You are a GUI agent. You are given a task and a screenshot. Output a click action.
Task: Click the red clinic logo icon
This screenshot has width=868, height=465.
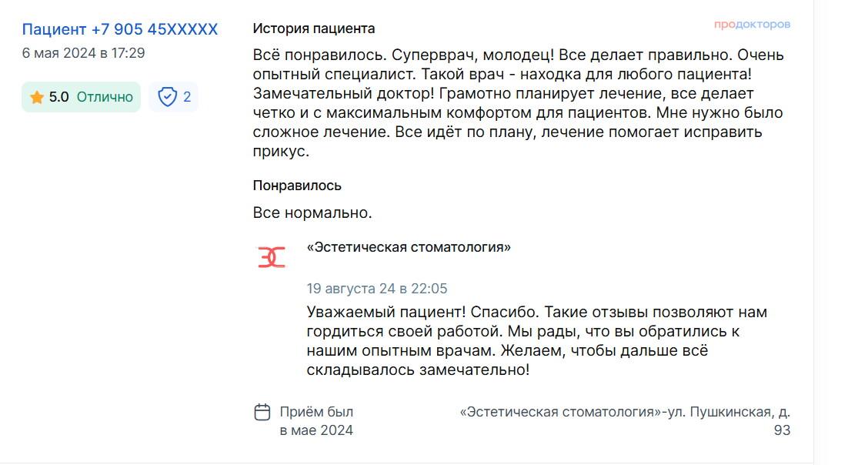[x=272, y=257]
